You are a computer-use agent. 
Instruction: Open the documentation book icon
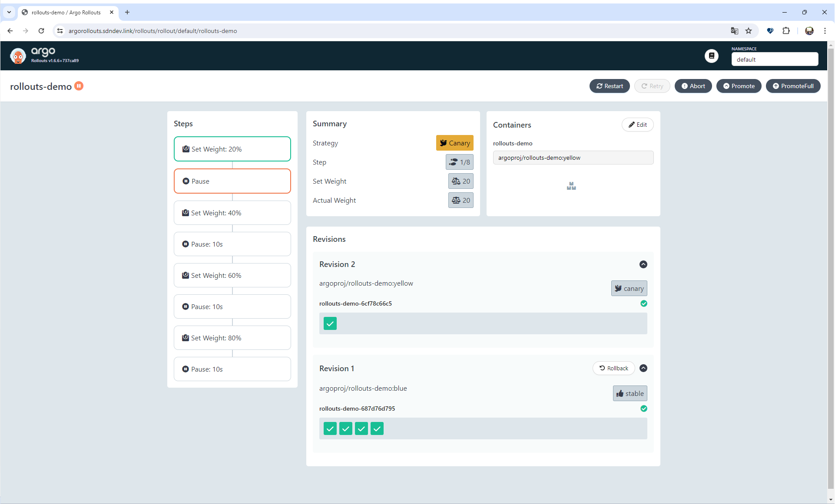point(711,56)
